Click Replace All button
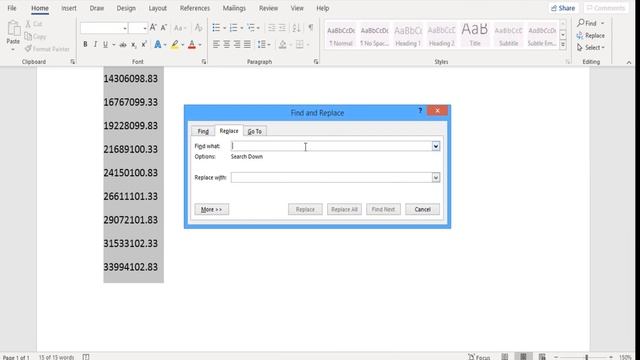This screenshot has width=640, height=360. coord(344,209)
